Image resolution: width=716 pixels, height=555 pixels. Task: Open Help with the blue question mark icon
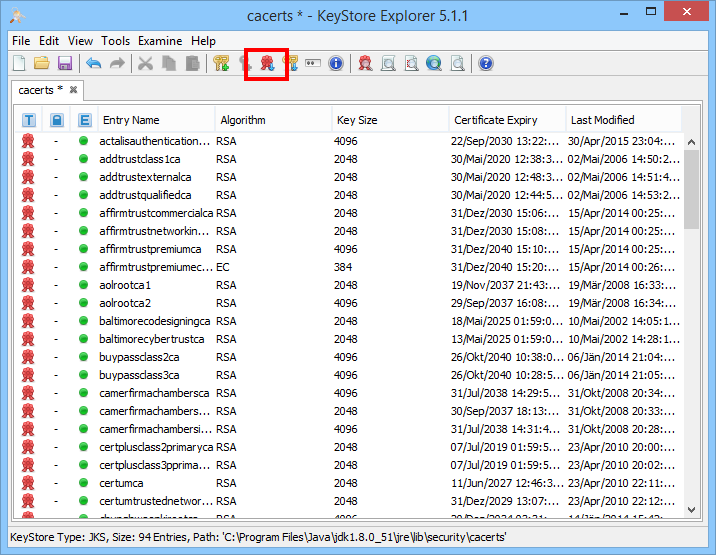pyautogui.click(x=486, y=63)
